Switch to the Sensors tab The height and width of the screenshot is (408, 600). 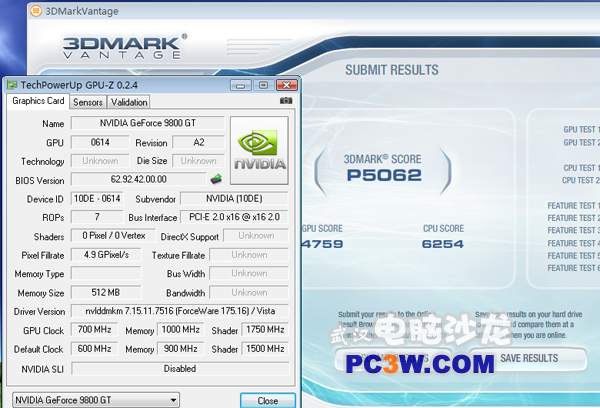coord(88,102)
